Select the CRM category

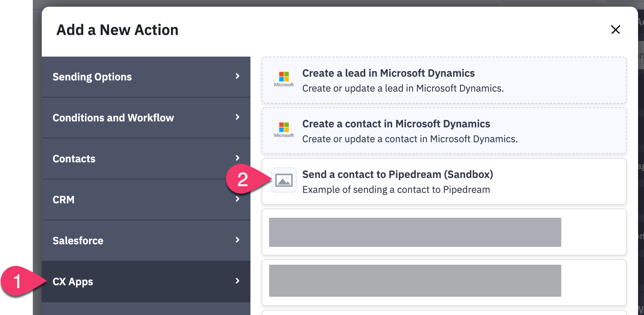146,200
